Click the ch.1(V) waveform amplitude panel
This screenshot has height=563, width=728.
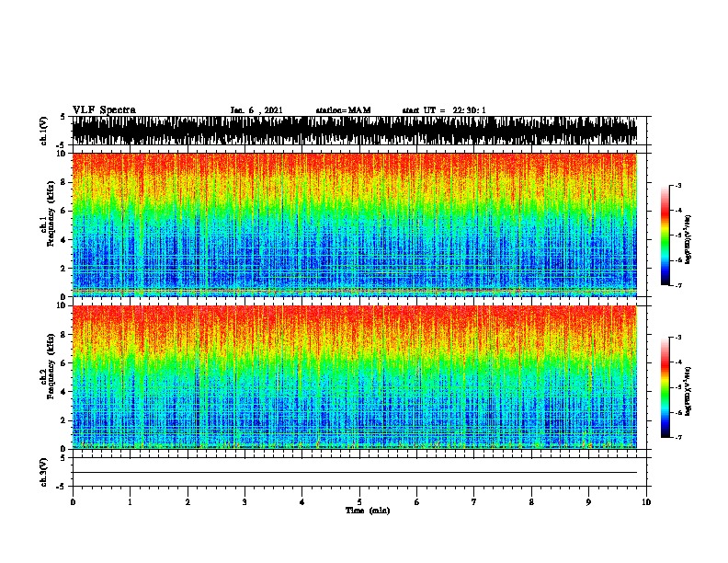pyautogui.click(x=355, y=131)
